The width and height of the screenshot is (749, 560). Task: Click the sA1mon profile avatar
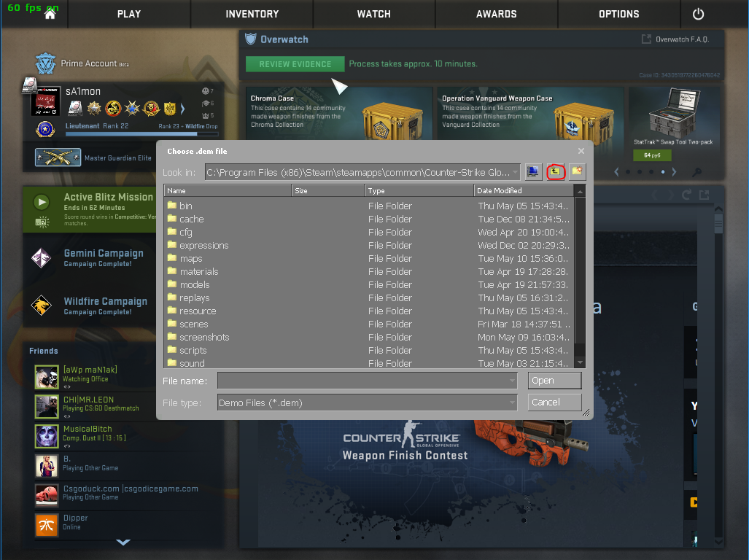(46, 101)
